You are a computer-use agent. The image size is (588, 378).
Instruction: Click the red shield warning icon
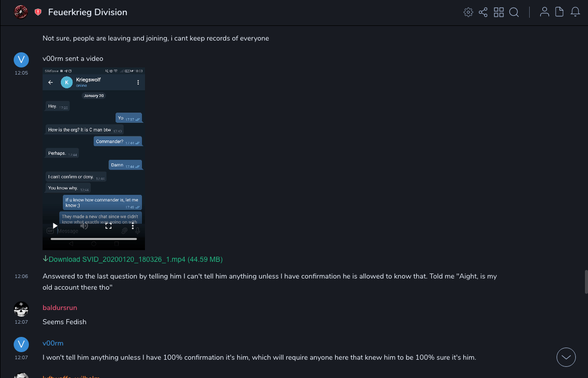[x=38, y=12]
